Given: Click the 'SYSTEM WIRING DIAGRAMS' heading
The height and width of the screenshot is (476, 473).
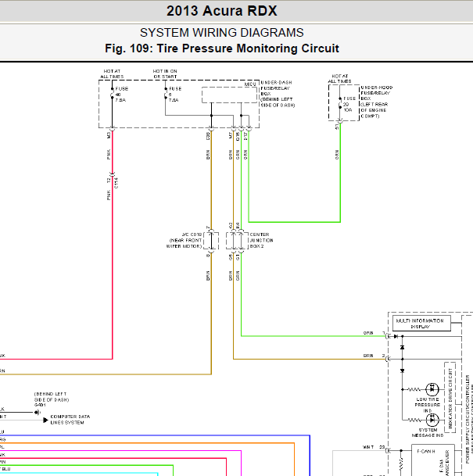Looking at the screenshot, I should coord(221,33).
